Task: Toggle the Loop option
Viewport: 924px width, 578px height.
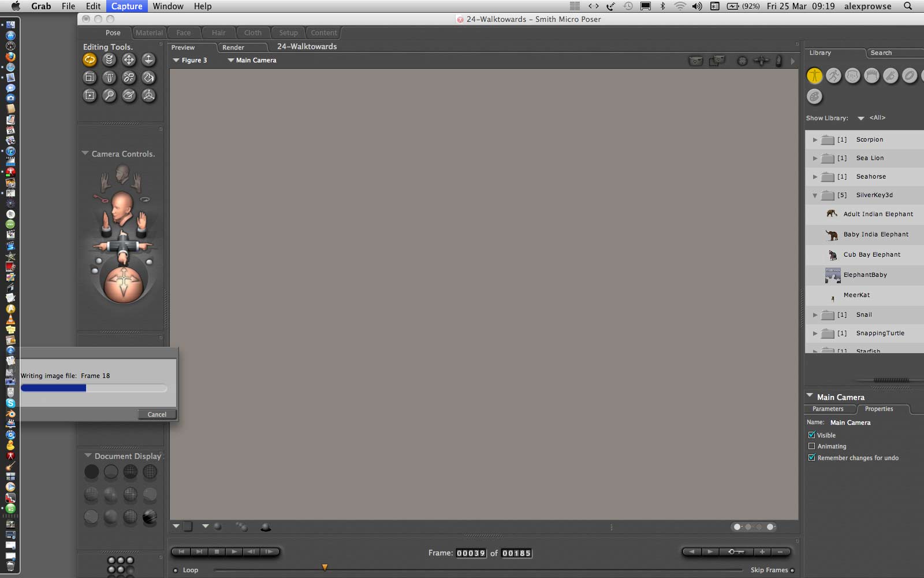Action: pyautogui.click(x=176, y=570)
